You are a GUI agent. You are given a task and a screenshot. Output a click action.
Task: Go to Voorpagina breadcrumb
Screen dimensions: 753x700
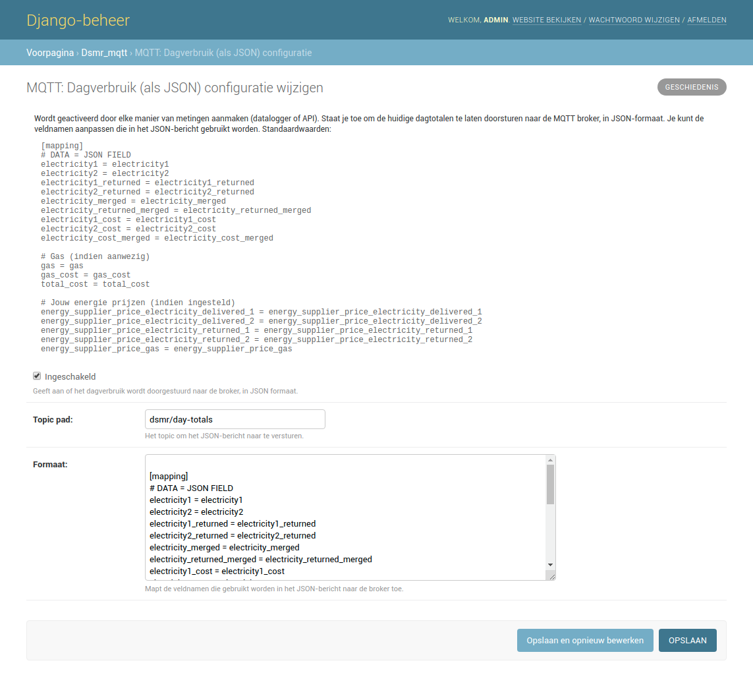tap(50, 53)
